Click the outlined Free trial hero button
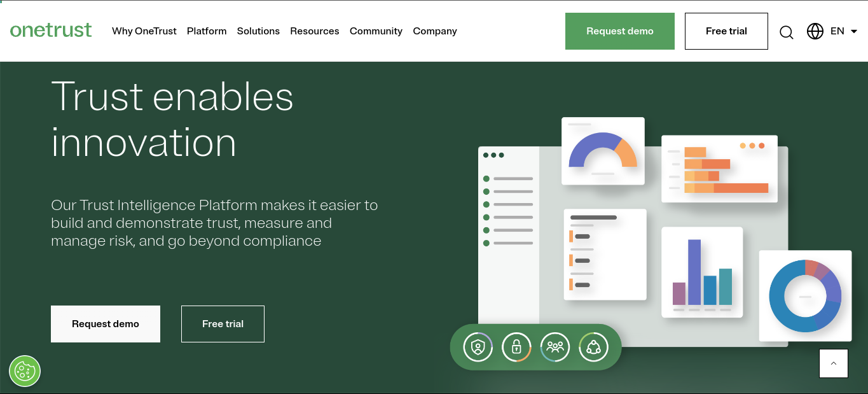 [223, 324]
